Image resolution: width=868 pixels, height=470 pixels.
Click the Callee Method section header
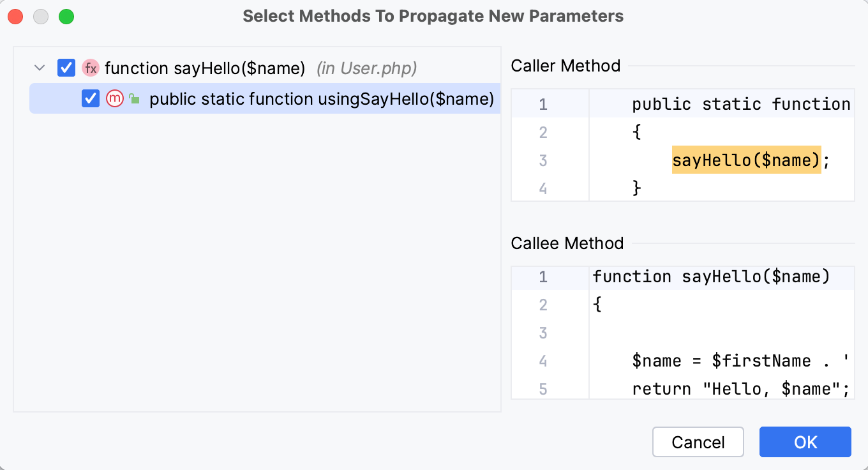pos(567,243)
